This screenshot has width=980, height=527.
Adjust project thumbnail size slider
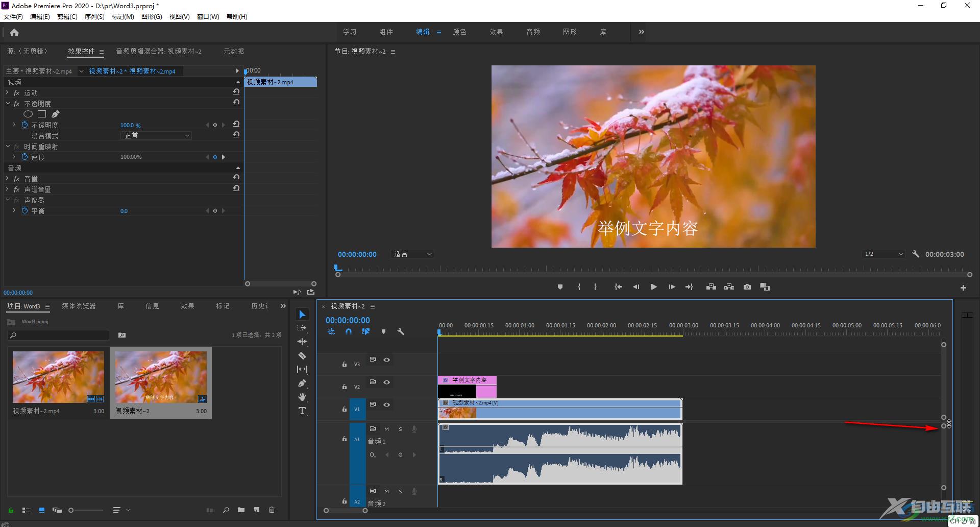tap(86, 510)
